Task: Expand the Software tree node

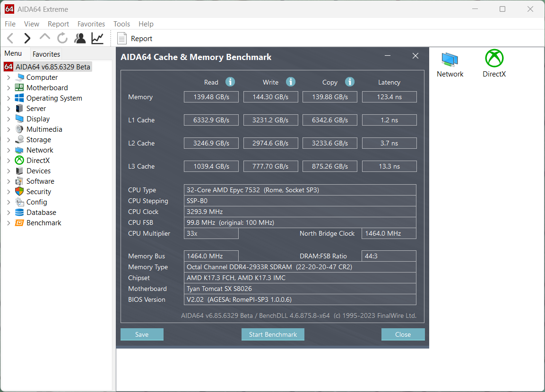Action: pyautogui.click(x=9, y=181)
